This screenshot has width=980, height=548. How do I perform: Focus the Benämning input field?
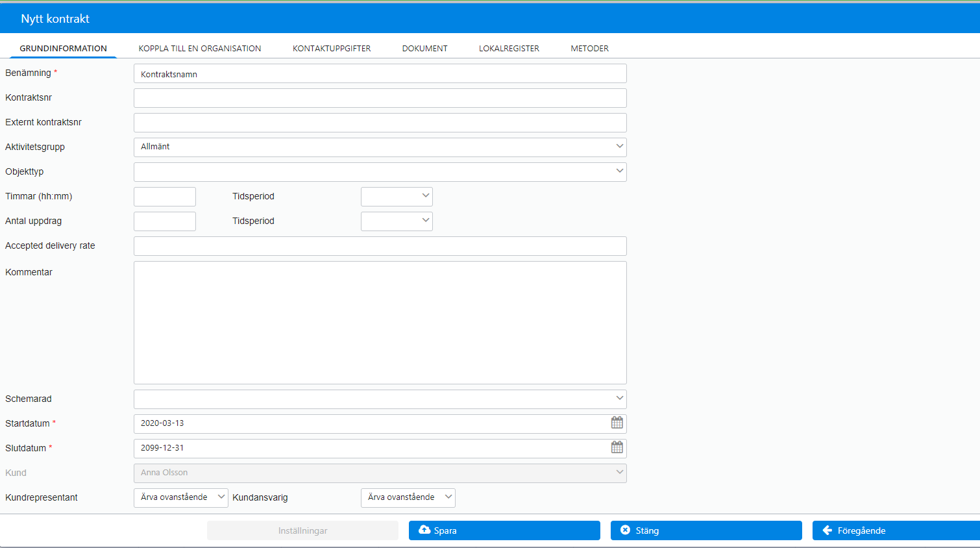point(380,73)
